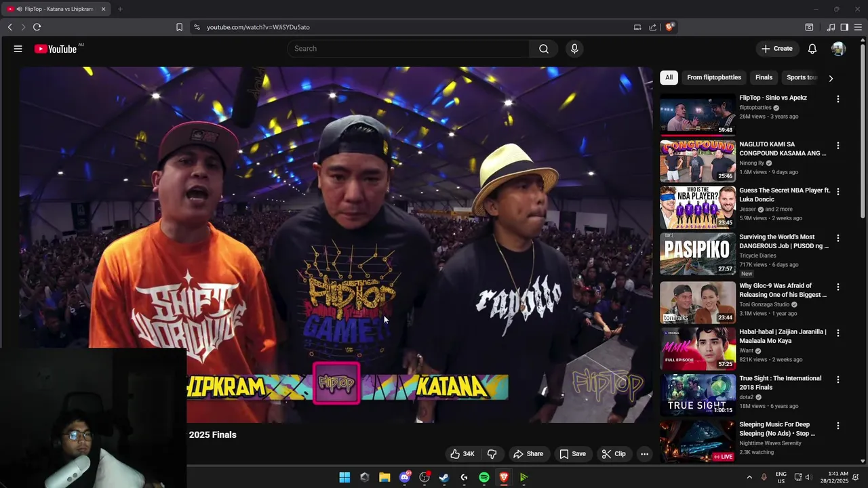Show hidden system tray icons chevron
The width and height of the screenshot is (868, 488).
point(749,477)
